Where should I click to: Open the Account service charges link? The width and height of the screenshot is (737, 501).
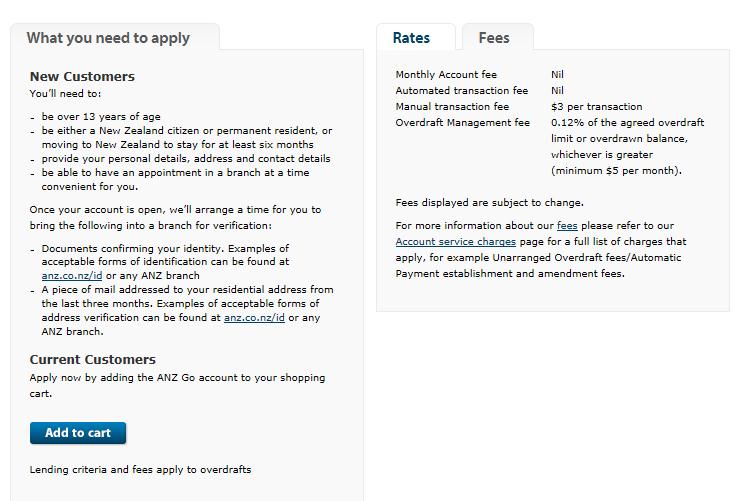click(456, 242)
